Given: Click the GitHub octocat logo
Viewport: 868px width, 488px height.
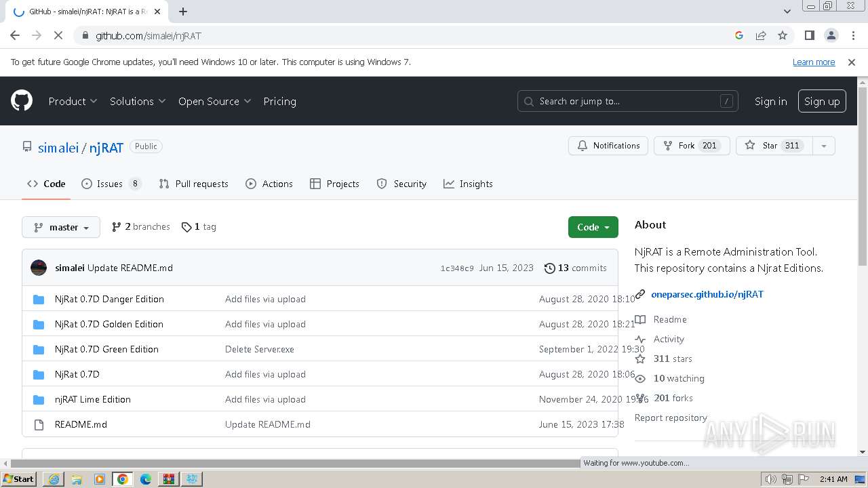Looking at the screenshot, I should pyautogui.click(x=22, y=101).
